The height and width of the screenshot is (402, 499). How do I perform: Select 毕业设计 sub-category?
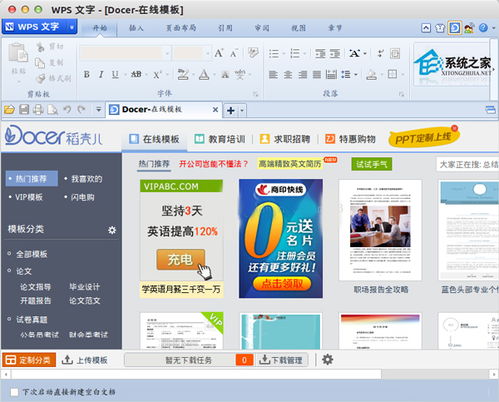click(84, 287)
